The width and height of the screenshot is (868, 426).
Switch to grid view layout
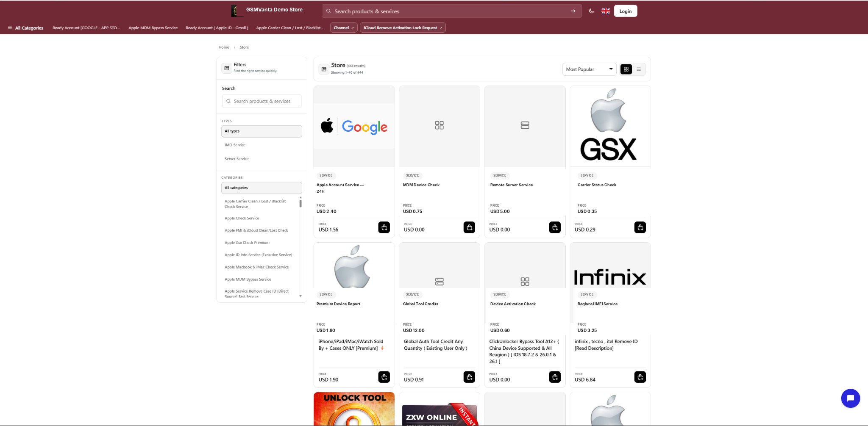pyautogui.click(x=626, y=69)
